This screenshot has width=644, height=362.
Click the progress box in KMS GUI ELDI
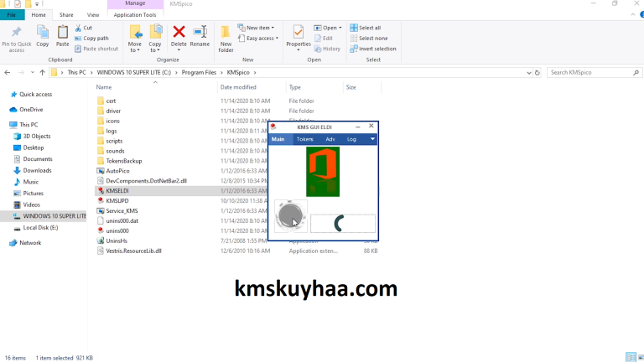343,224
